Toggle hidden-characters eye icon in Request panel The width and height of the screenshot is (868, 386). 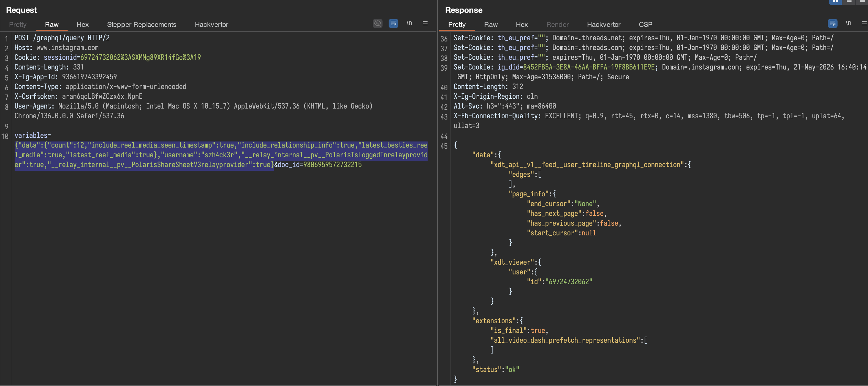coord(377,23)
